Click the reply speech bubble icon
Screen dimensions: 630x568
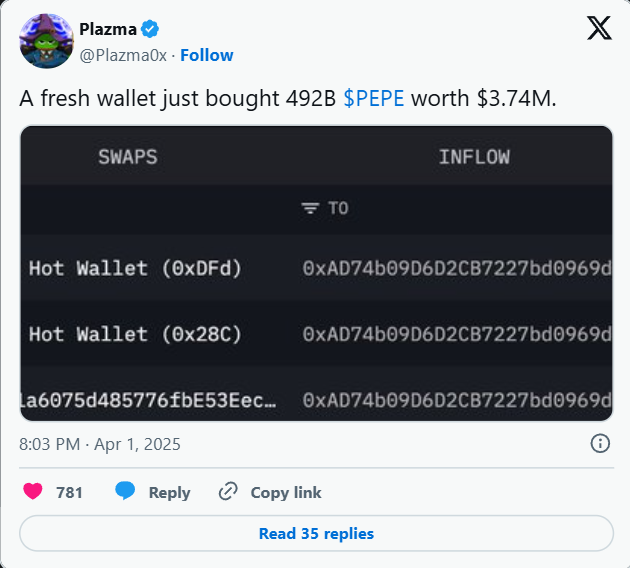click(125, 492)
